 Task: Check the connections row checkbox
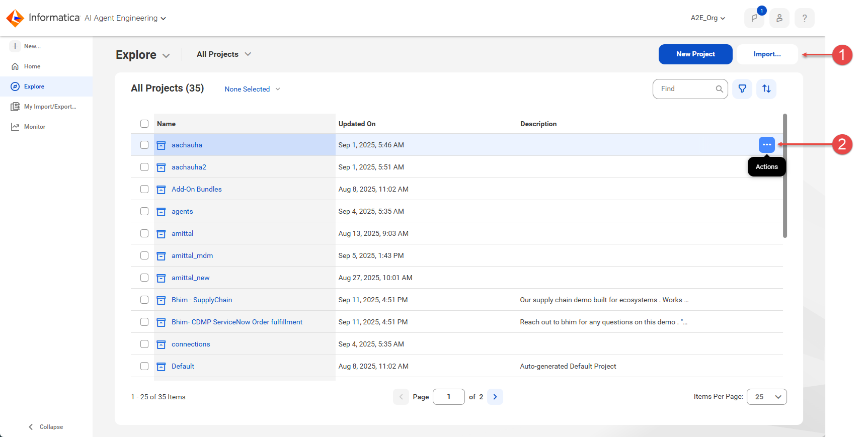click(x=144, y=344)
